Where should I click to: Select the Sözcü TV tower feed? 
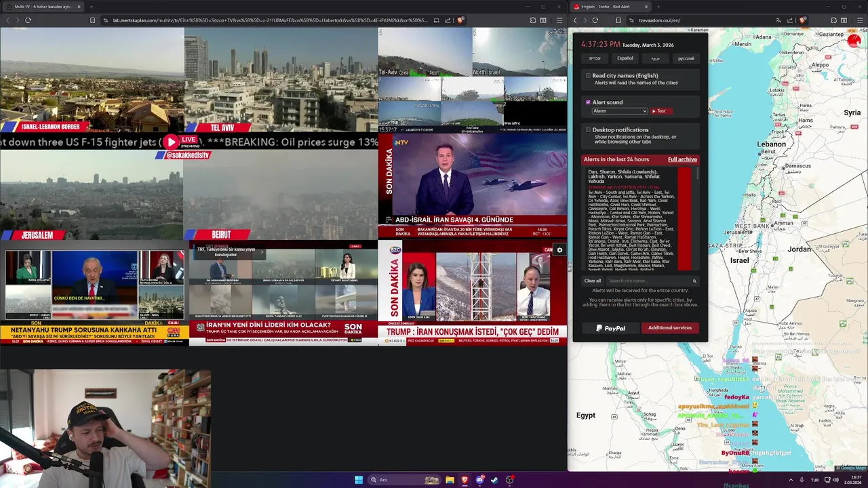(x=473, y=293)
